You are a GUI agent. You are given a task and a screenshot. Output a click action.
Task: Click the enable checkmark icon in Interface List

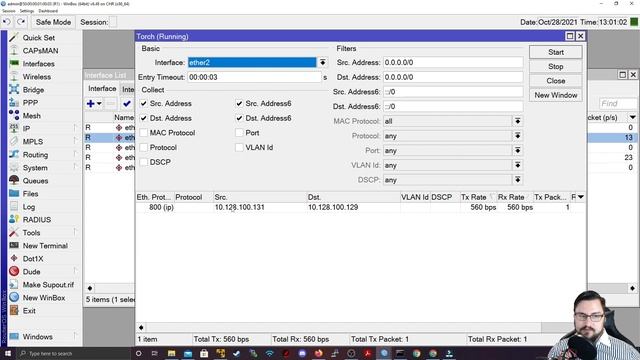tap(127, 104)
